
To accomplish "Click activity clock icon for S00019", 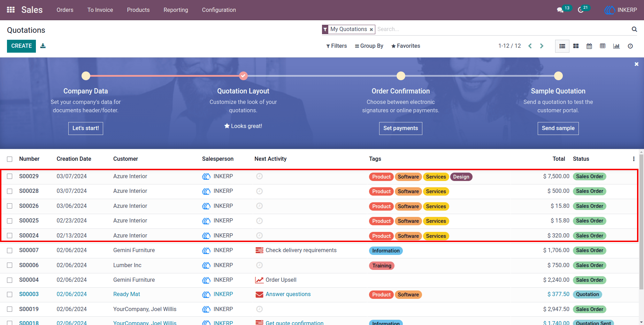I will pos(259,309).
